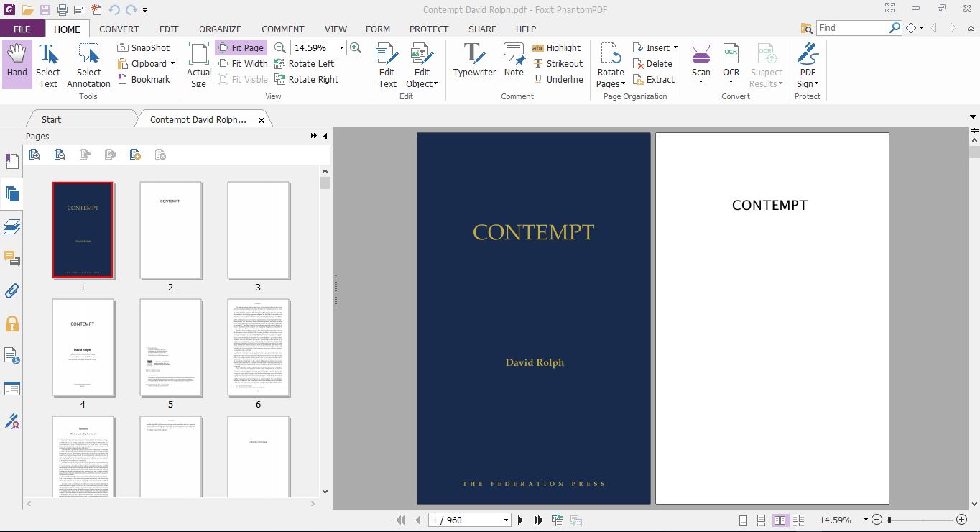The width and height of the screenshot is (980, 532).
Task: Open the Attachments side panel
Action: point(11,291)
